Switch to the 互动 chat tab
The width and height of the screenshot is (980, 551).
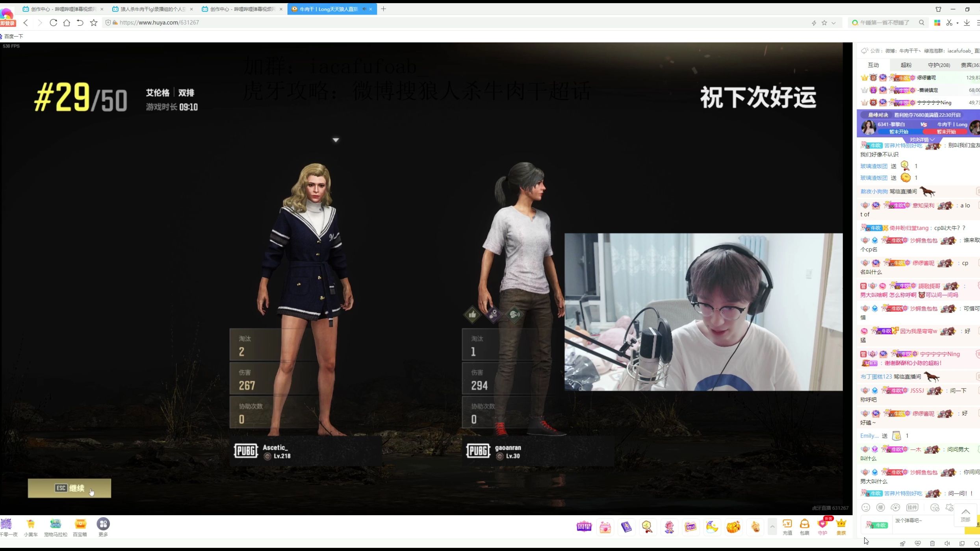(x=873, y=65)
